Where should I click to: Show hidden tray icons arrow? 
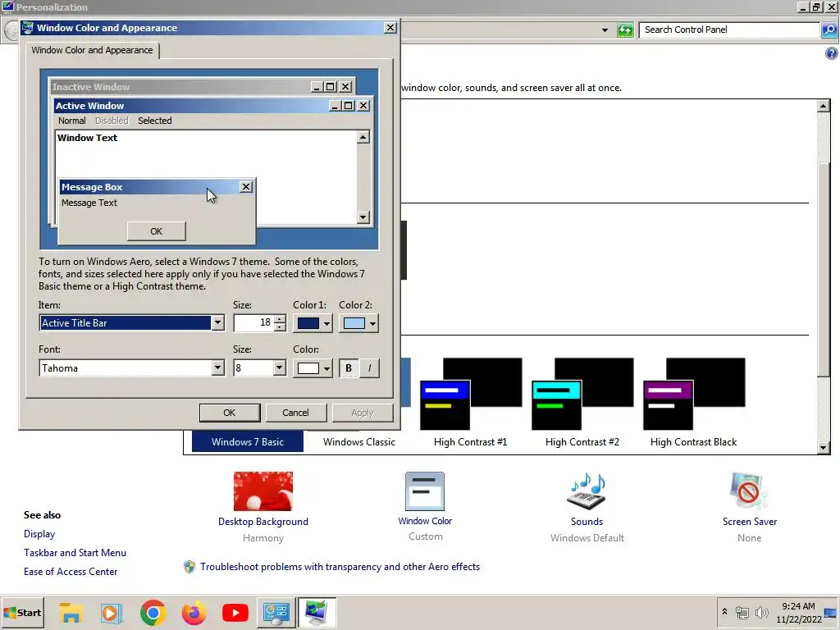point(724,611)
